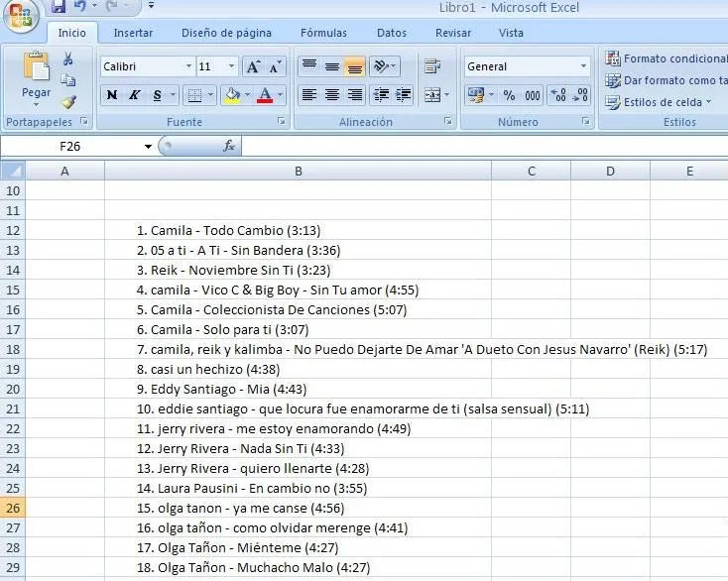Open Estilos de celda
This screenshot has height=581, width=728.
point(658,102)
